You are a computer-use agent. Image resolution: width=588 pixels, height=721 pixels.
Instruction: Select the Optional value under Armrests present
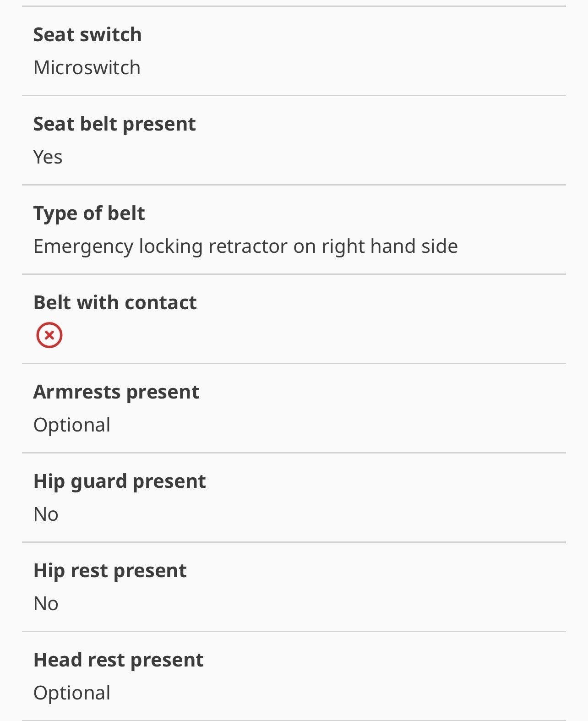(72, 426)
